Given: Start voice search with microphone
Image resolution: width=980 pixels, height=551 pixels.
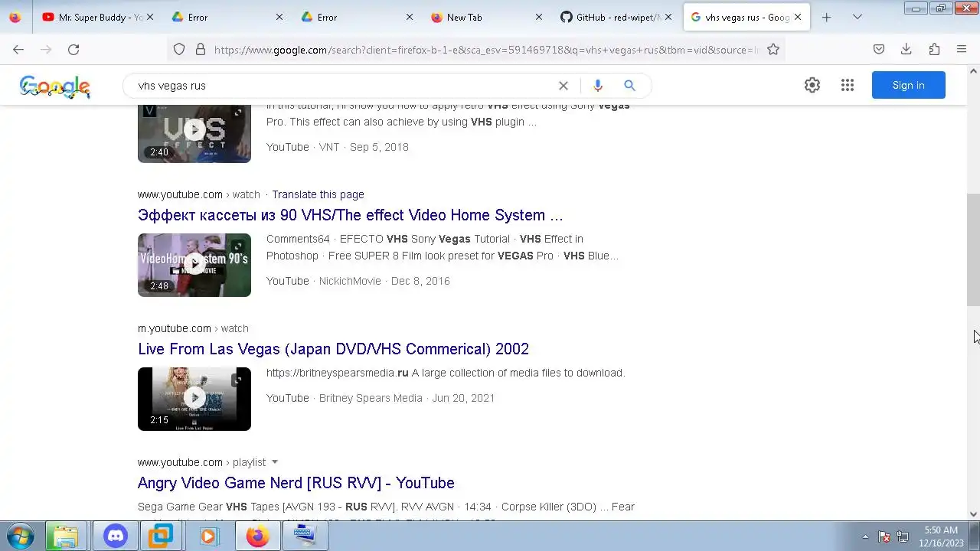Looking at the screenshot, I should (598, 86).
